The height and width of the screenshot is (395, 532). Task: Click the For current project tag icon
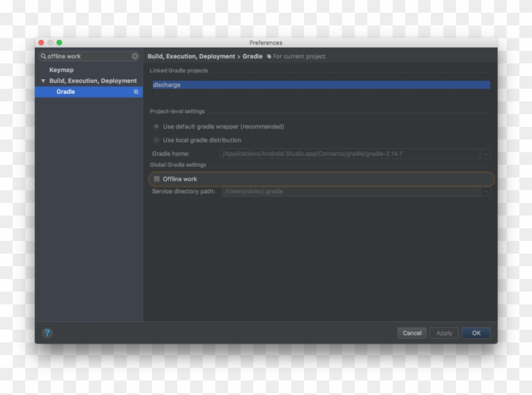pyautogui.click(x=269, y=56)
